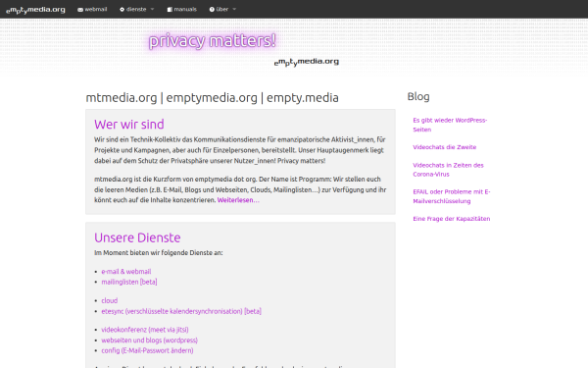
Task: Click the privacy matters! banner heading
Action: click(213, 41)
